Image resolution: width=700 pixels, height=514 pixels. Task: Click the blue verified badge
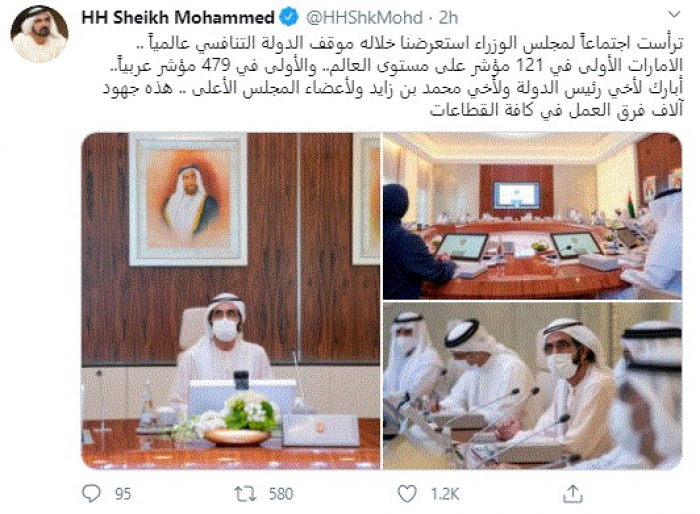coord(289,17)
